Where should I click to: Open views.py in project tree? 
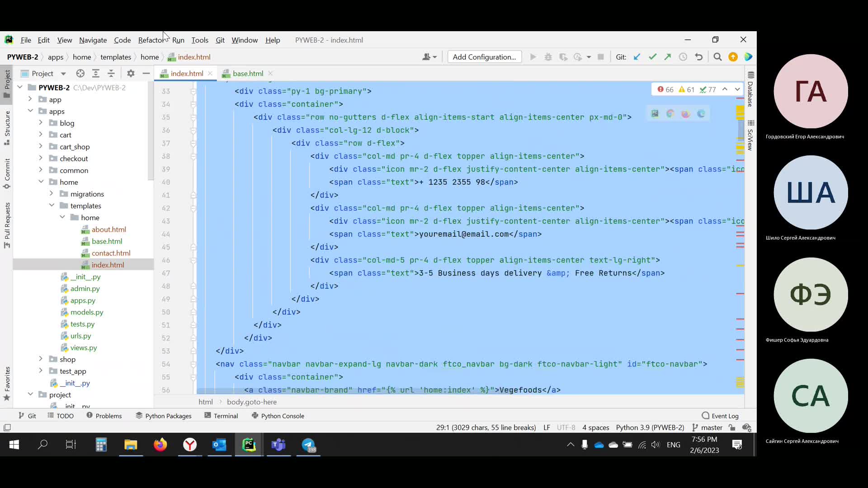tap(84, 347)
